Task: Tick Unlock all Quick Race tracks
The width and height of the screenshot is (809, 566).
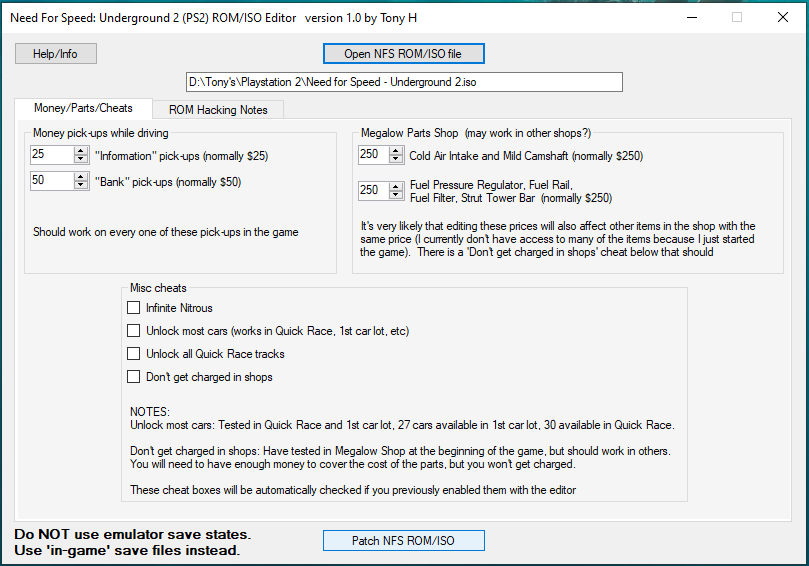Action: [x=134, y=354]
